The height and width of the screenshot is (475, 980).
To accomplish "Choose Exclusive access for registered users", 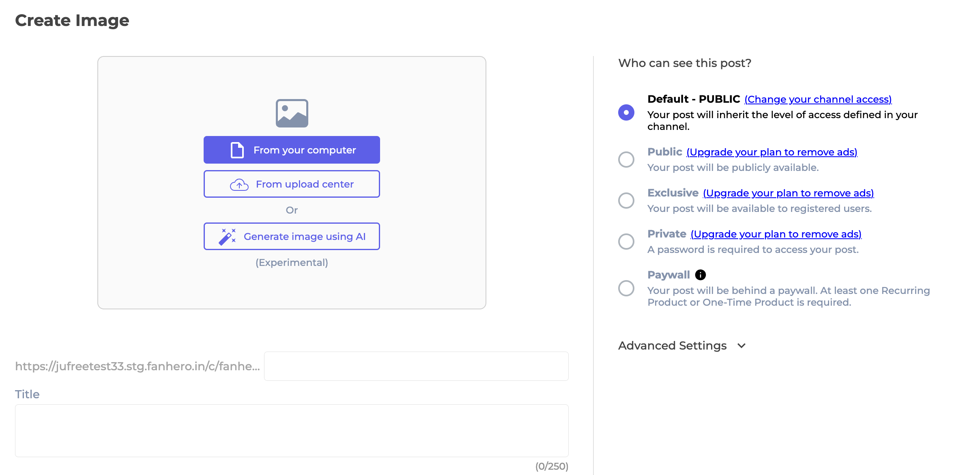I will click(626, 200).
